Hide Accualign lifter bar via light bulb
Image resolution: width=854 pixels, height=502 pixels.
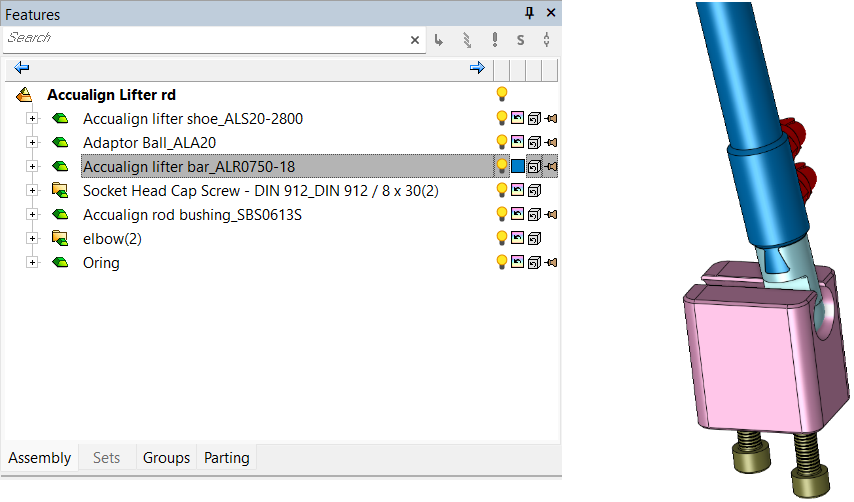(502, 166)
